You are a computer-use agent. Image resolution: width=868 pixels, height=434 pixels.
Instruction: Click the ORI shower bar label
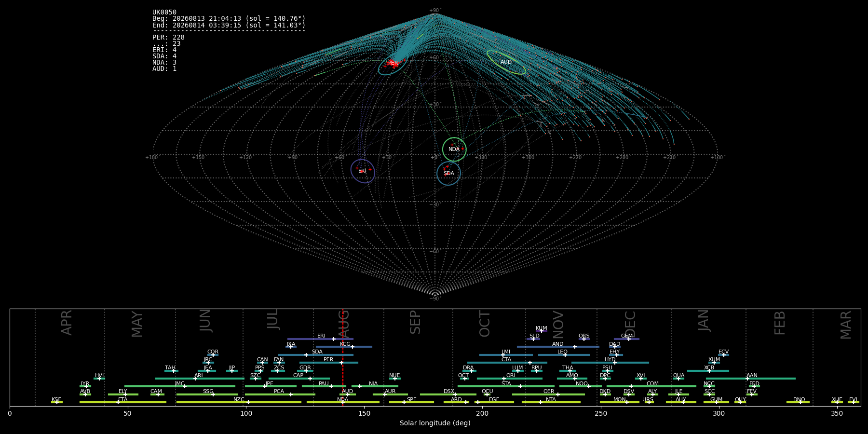click(511, 375)
